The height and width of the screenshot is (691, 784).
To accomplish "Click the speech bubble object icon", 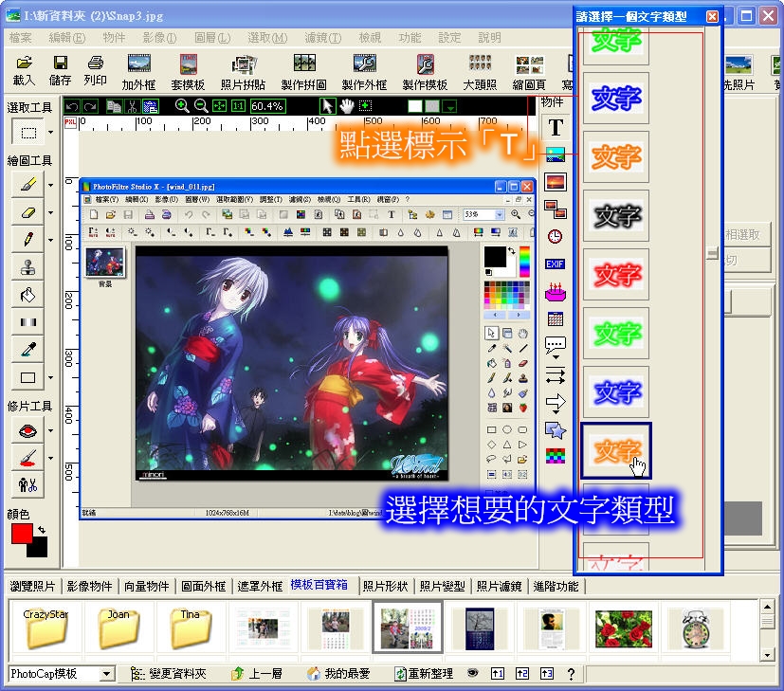I will [x=555, y=344].
